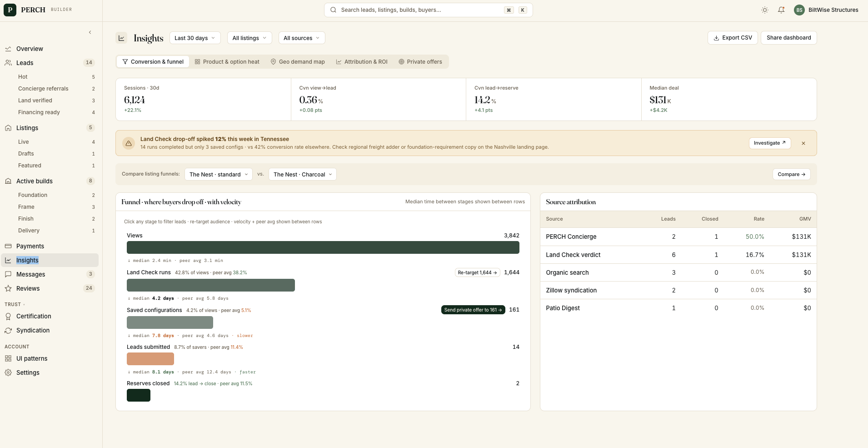
Task: Click the Leads people icon in the sidebar
Action: click(8, 63)
